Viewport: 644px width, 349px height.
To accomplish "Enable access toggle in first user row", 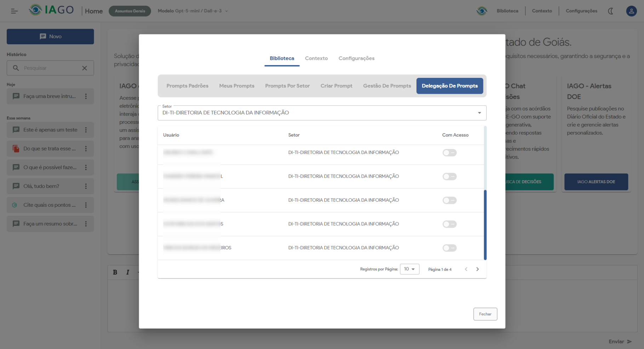I will pyautogui.click(x=449, y=153).
